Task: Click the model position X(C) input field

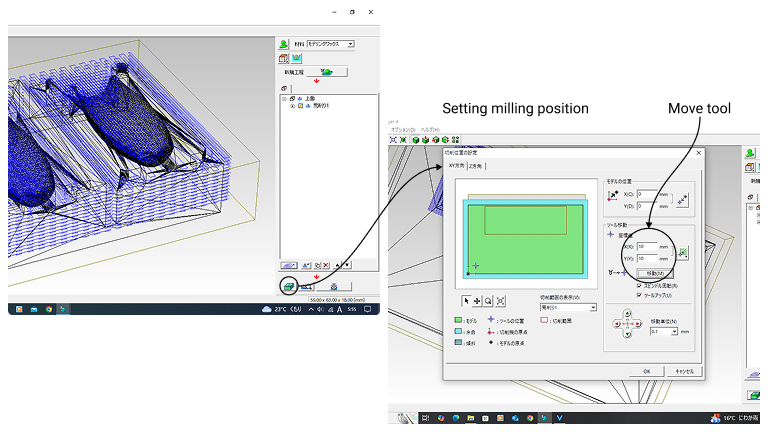Action: click(647, 194)
